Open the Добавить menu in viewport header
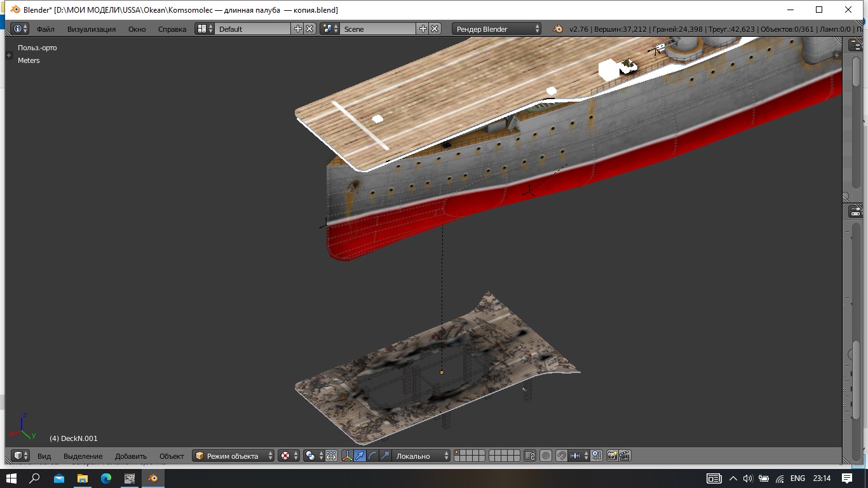The width and height of the screenshot is (868, 488). pos(131,456)
